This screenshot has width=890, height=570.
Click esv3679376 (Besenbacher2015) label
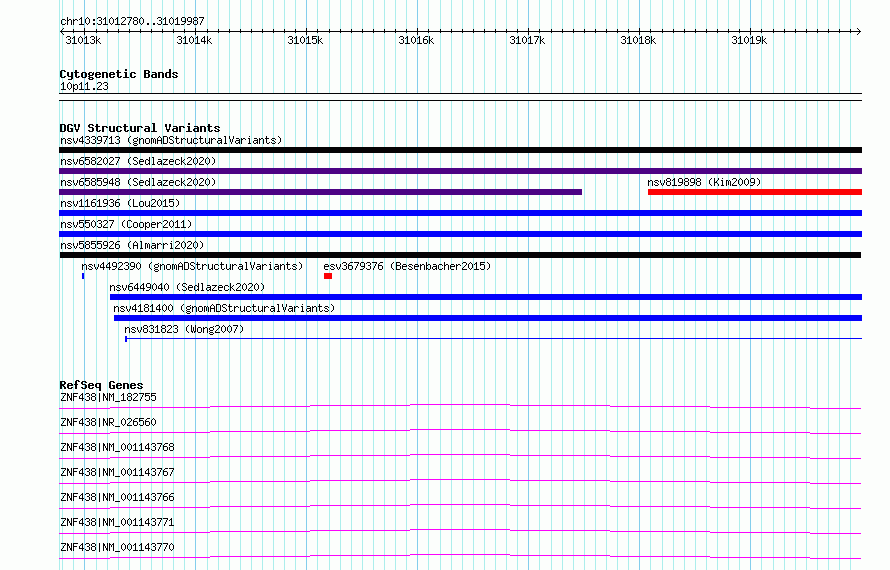pyautogui.click(x=407, y=266)
